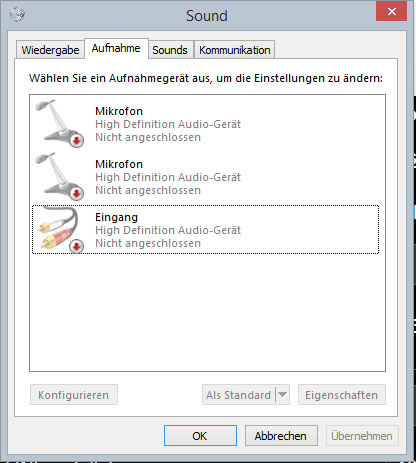
Task: Click the Als Standard button
Action: [x=239, y=395]
